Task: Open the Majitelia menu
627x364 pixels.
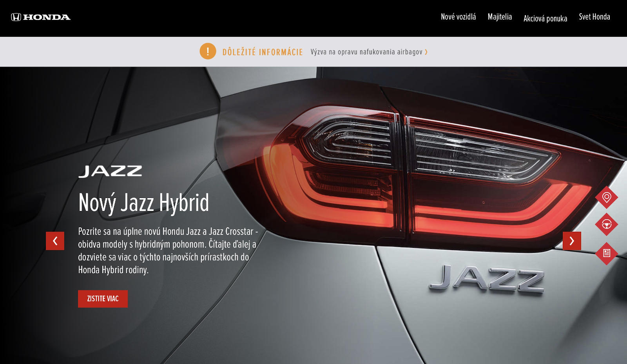Action: tap(500, 17)
